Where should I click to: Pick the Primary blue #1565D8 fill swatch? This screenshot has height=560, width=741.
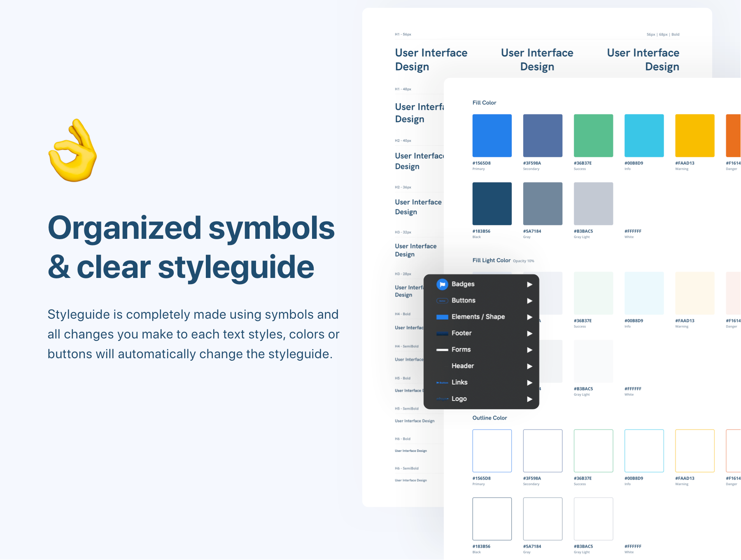click(x=492, y=135)
